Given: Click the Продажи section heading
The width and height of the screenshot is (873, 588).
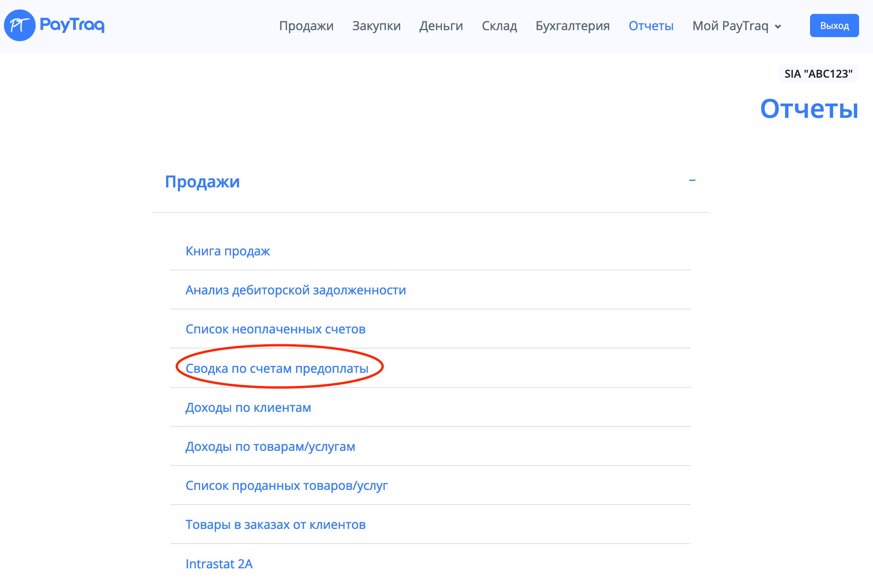Looking at the screenshot, I should point(202,182).
